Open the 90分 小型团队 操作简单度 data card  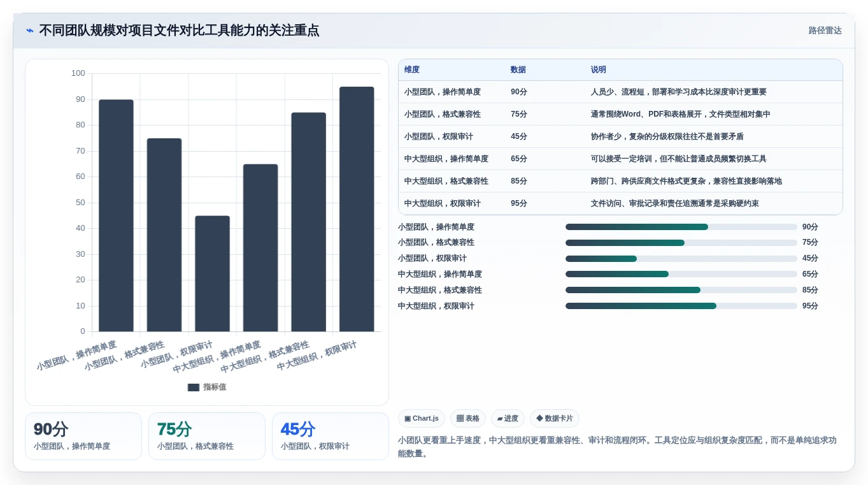pyautogui.click(x=83, y=436)
